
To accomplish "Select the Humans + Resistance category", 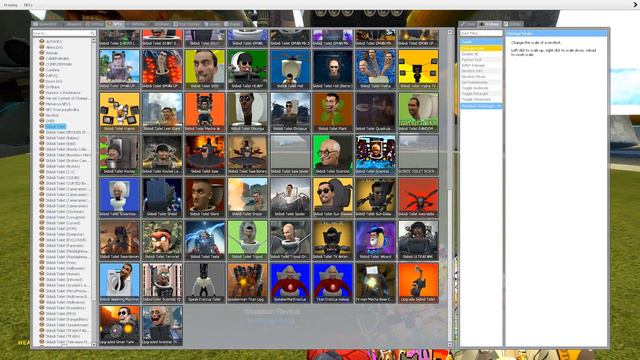I will pyautogui.click(x=63, y=93).
